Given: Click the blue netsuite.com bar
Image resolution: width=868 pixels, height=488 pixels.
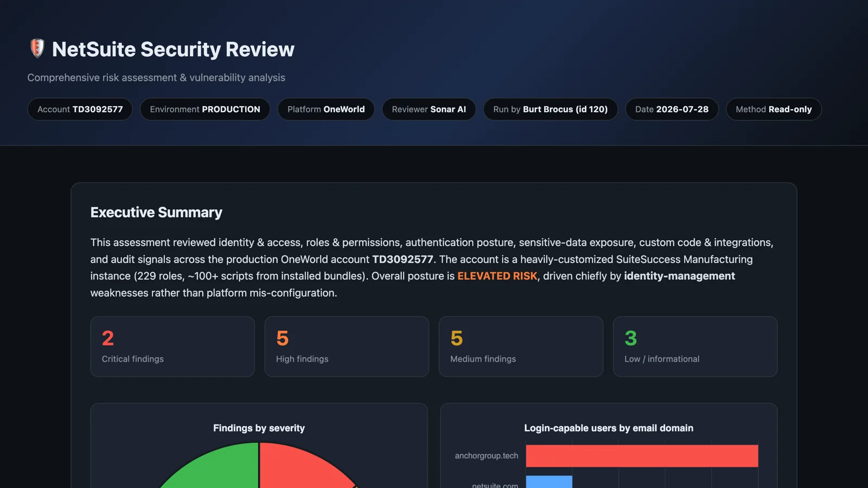Looking at the screenshot, I should click(549, 482).
